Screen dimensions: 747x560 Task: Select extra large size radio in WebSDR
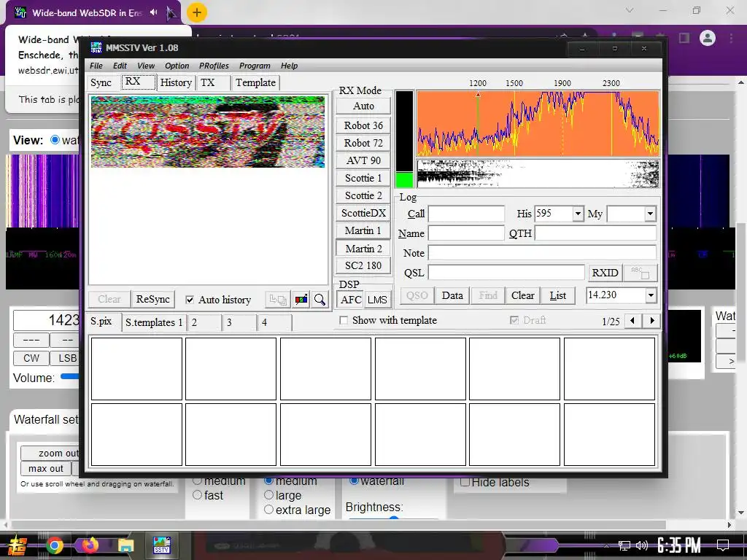click(268, 510)
